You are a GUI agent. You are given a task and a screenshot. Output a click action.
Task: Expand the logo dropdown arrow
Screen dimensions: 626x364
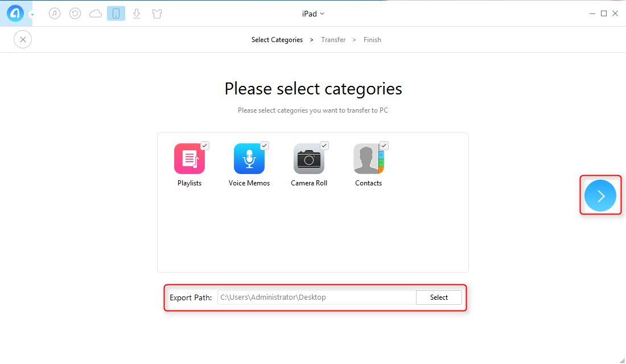(x=32, y=15)
